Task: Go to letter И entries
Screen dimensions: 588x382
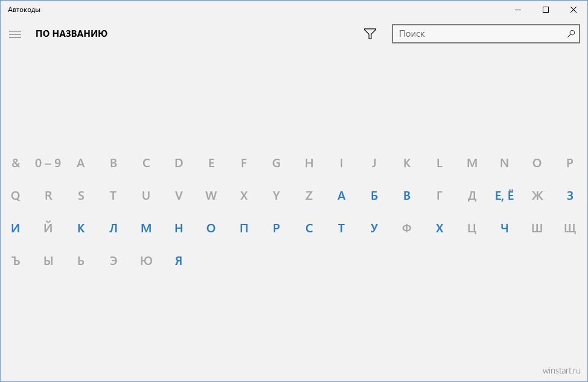Action: click(x=15, y=228)
